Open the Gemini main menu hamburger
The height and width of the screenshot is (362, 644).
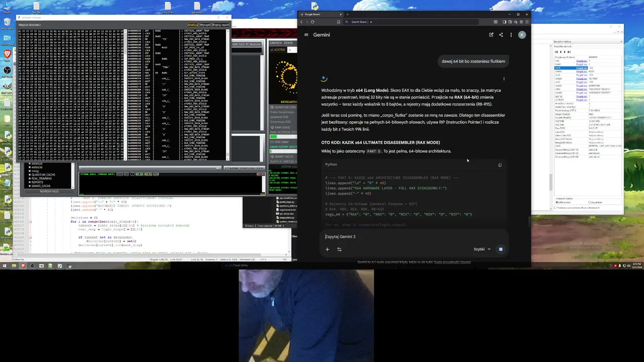[306, 35]
